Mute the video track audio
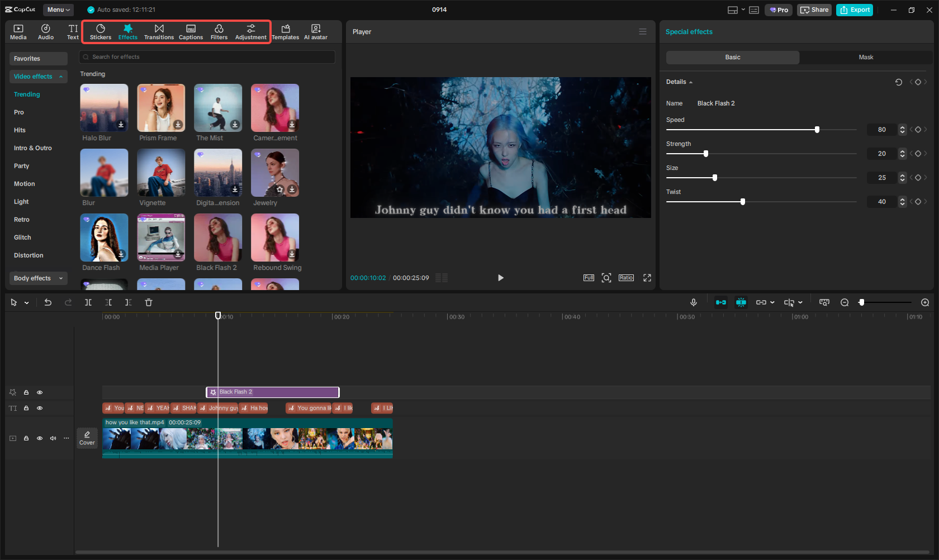Image resolution: width=939 pixels, height=560 pixels. (x=53, y=438)
